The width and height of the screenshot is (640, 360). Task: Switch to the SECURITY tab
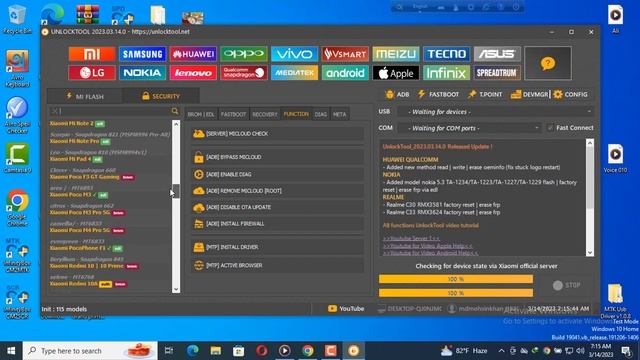[x=161, y=96]
